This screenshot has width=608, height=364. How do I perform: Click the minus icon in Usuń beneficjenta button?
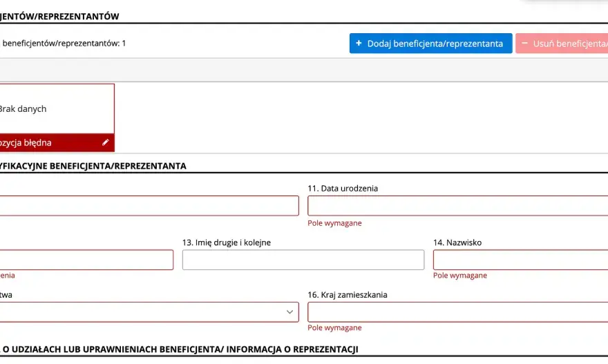[x=524, y=43]
